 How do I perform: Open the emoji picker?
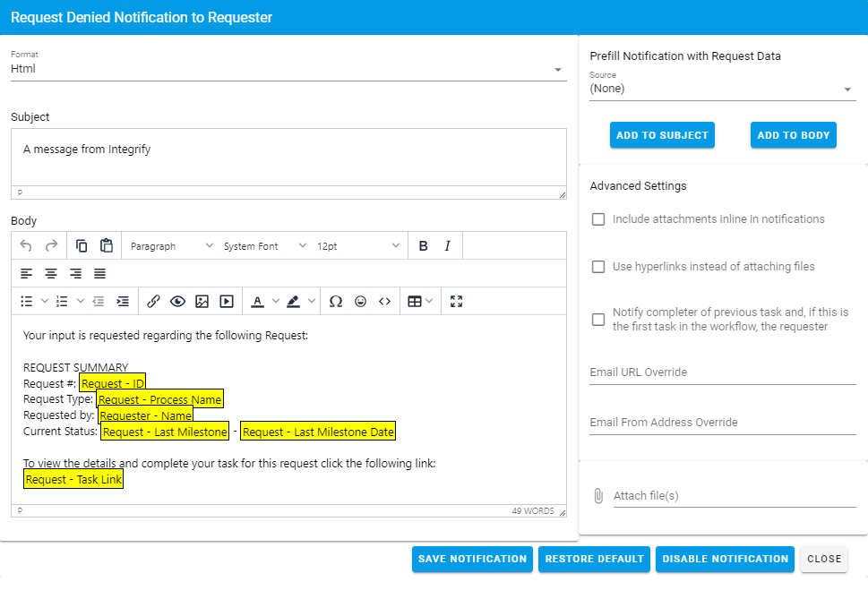pyautogui.click(x=360, y=302)
